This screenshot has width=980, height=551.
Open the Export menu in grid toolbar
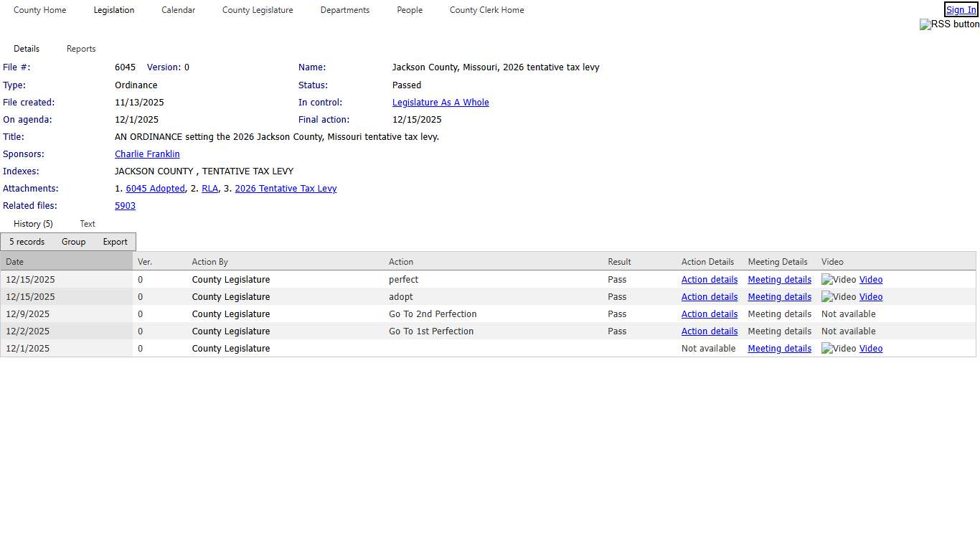point(115,242)
